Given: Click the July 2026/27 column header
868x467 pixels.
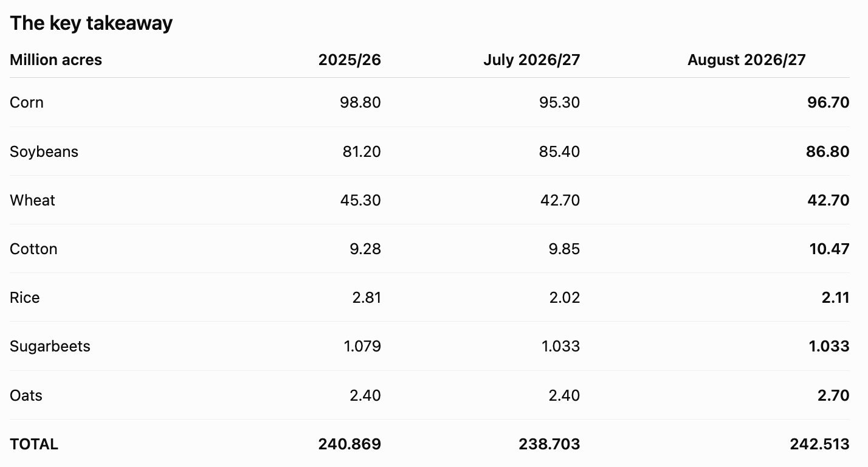Looking at the screenshot, I should coord(532,60).
